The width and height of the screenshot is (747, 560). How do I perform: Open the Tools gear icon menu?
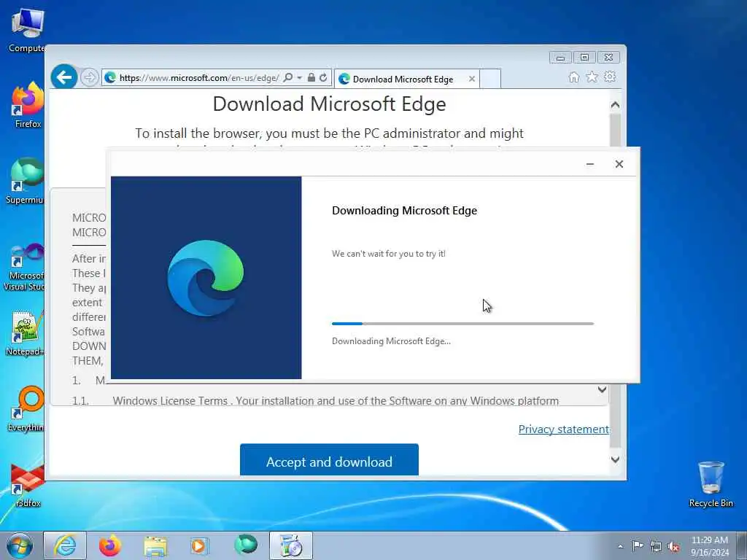point(610,77)
